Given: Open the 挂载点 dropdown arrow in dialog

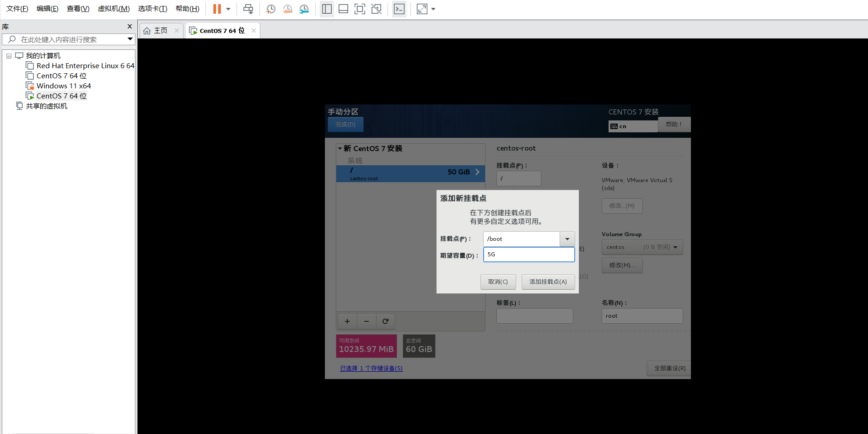Looking at the screenshot, I should coord(567,239).
